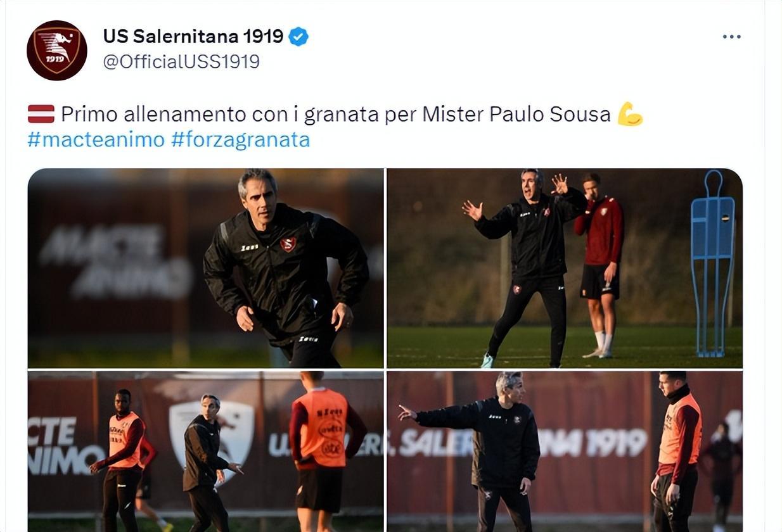Open the #macteanimo hashtag
Image resolution: width=782 pixels, height=532 pixels.
[96, 139]
